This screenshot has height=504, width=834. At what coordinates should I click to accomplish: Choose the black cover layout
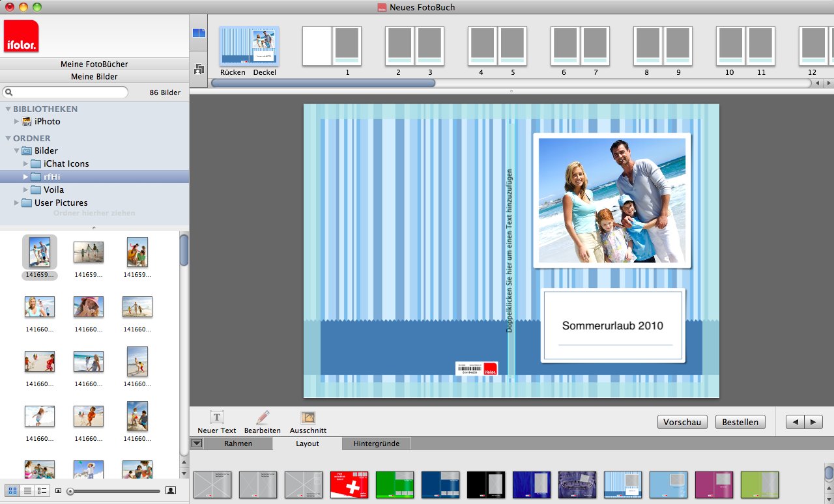[x=486, y=485]
